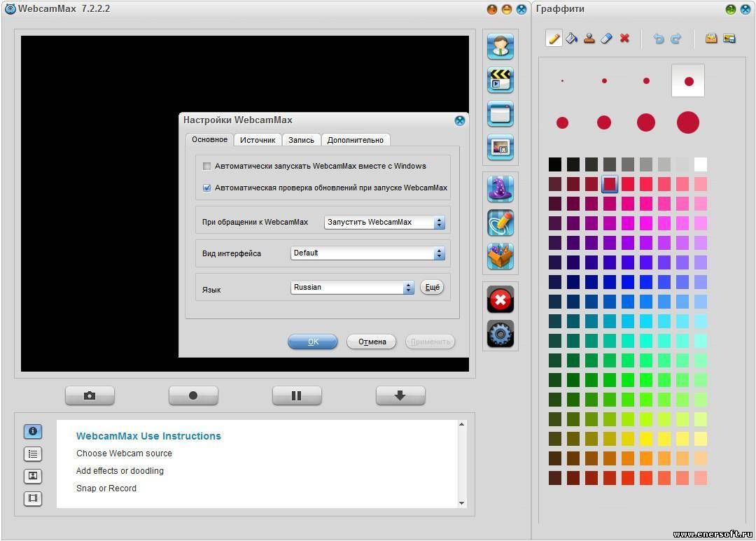Switch to the Запись tab
Viewport: 756px width, 541px height.
coord(301,140)
